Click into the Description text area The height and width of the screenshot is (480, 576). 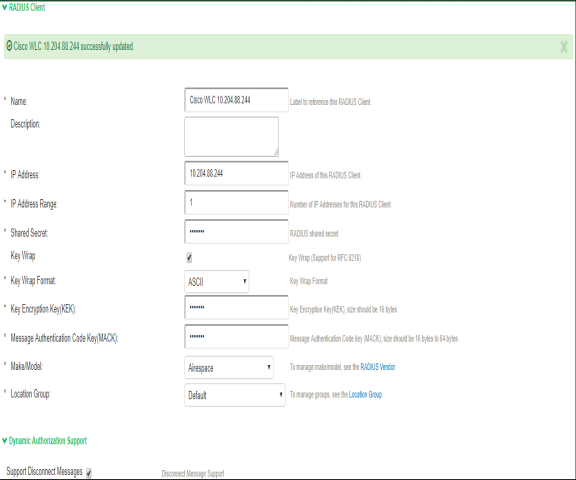[231, 137]
